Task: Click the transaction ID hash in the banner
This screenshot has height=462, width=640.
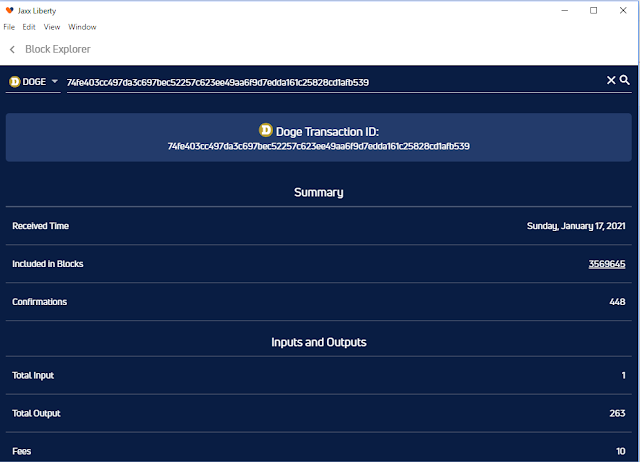Action: click(x=319, y=147)
